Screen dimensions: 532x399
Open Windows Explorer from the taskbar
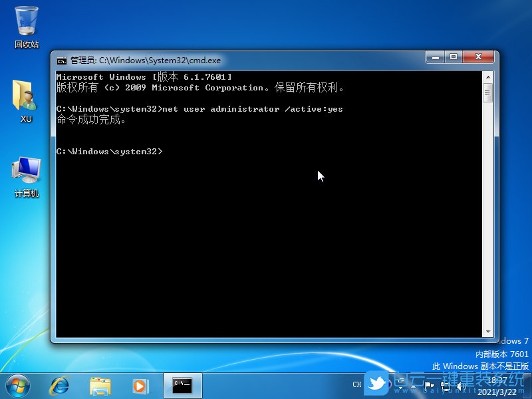100,386
